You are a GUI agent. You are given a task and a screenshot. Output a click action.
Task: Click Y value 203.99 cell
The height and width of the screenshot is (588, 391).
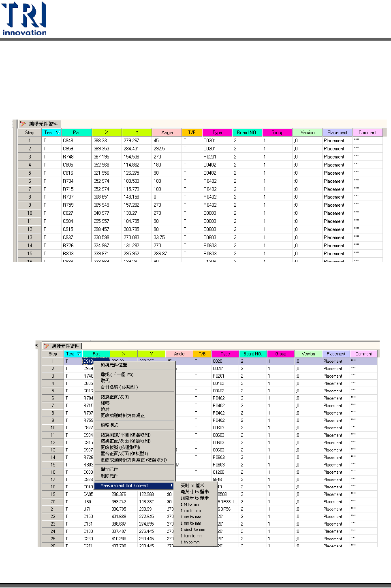[x=152, y=509]
